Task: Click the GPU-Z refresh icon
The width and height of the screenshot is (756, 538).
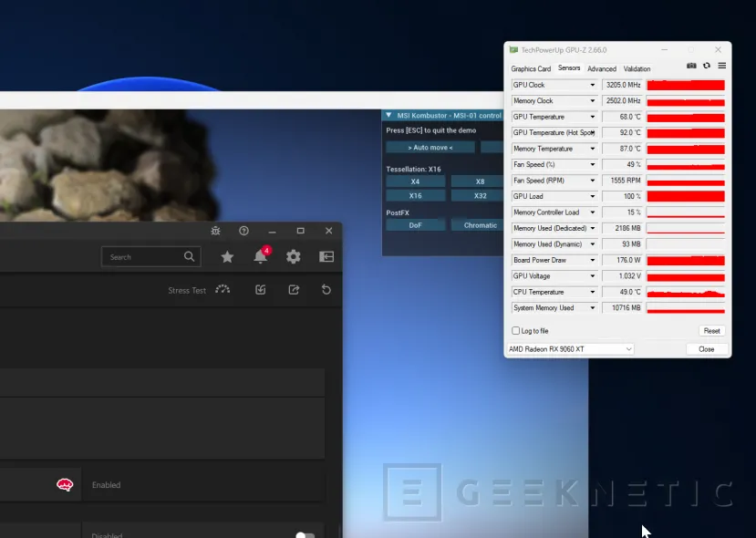Action: click(707, 66)
